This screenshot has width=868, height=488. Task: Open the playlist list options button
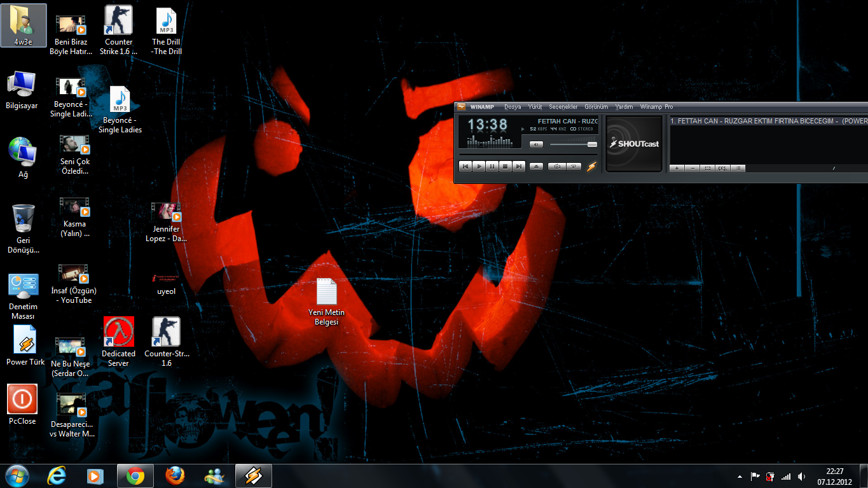738,168
